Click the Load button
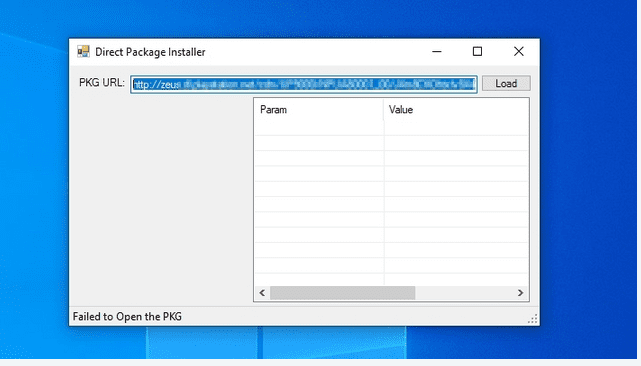Viewport: 641px width, 366px height. pyautogui.click(x=506, y=83)
